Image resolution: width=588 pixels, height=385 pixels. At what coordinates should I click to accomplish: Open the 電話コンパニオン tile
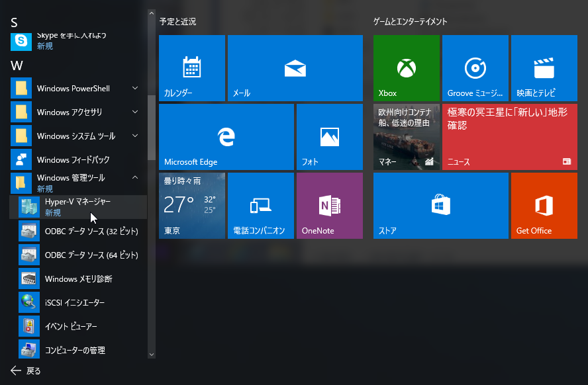(261, 206)
